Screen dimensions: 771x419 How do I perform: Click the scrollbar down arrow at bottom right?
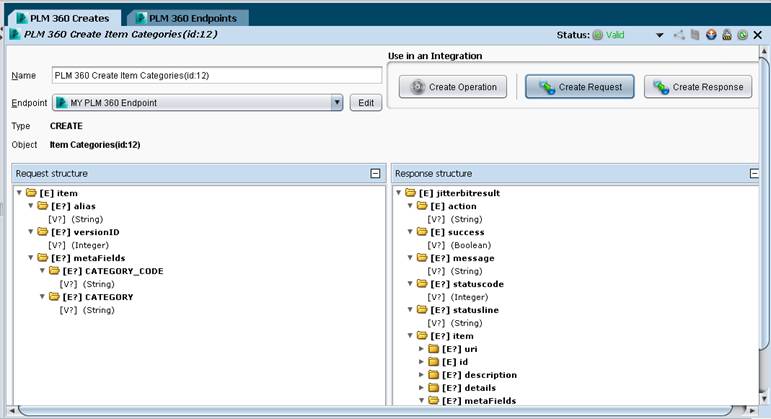pyautogui.click(x=764, y=398)
